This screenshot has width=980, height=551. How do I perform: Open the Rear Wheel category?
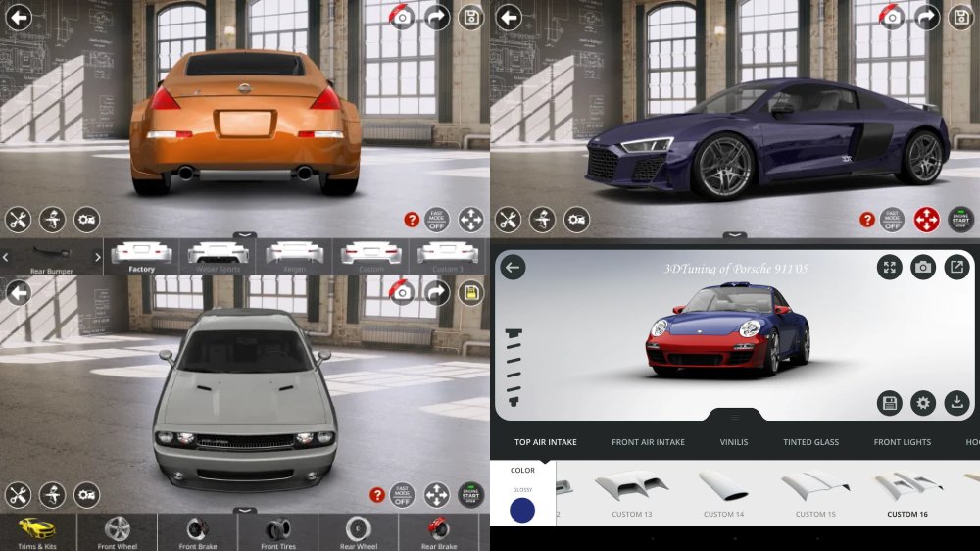359,533
